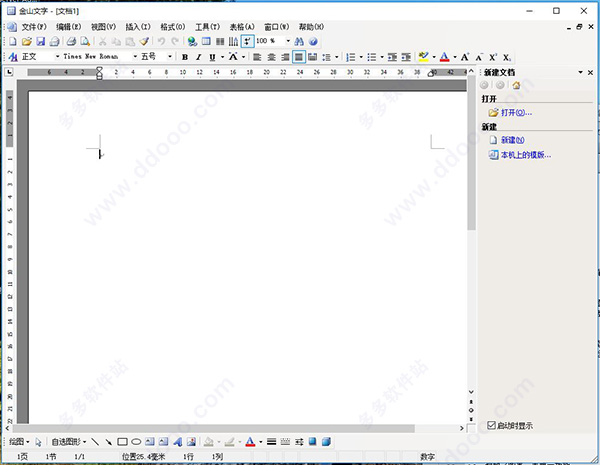Open help with the blue question mark icon
This screenshot has height=465, width=600.
(x=313, y=41)
